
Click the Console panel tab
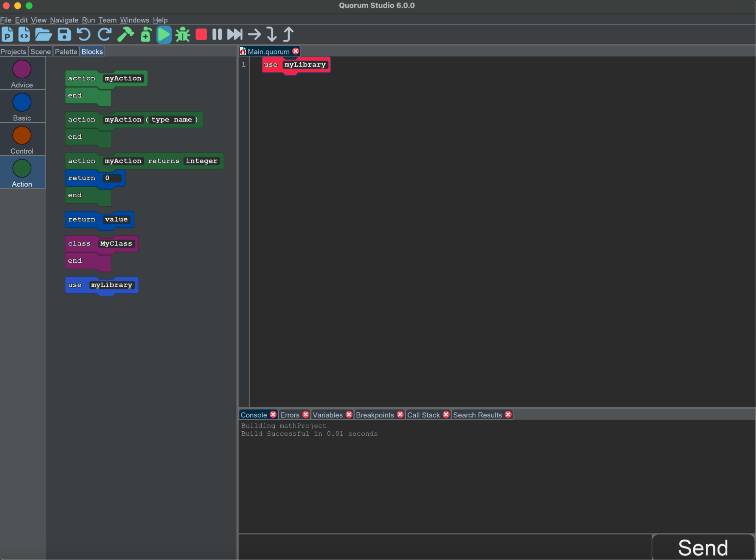pyautogui.click(x=254, y=415)
